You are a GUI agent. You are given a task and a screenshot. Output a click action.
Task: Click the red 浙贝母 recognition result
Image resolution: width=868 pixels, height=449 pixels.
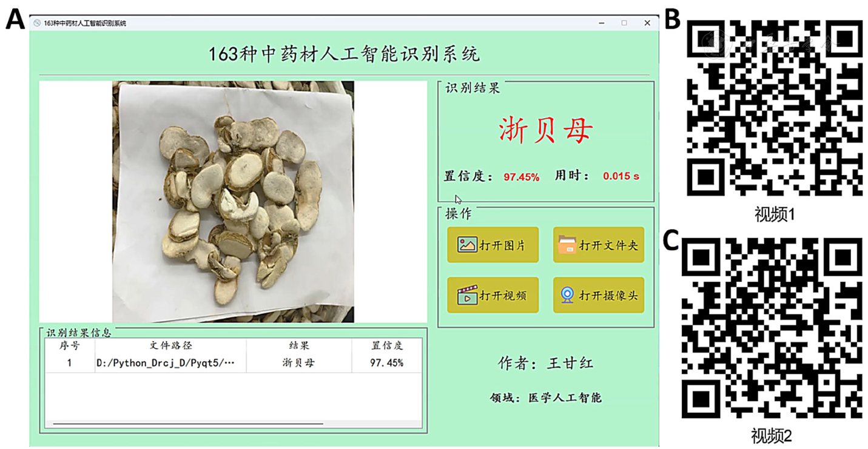click(x=545, y=130)
